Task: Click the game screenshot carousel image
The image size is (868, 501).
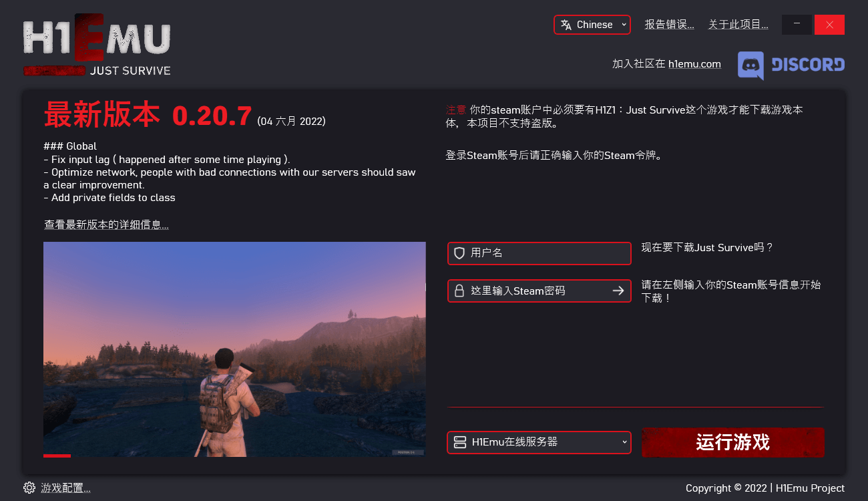Action: 234,349
